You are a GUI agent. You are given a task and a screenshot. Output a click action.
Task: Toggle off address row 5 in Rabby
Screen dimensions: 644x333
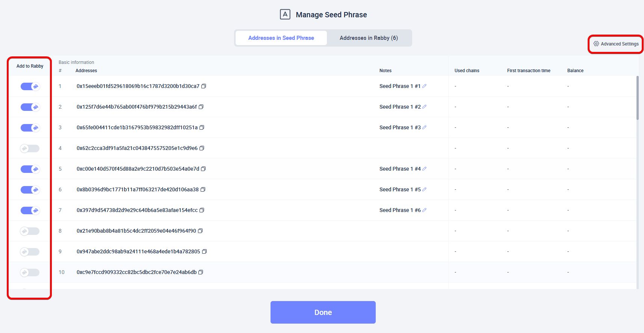[x=30, y=169]
